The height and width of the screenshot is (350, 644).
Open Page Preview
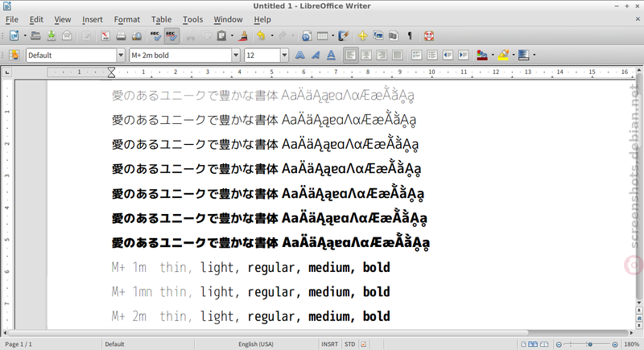coord(136,36)
